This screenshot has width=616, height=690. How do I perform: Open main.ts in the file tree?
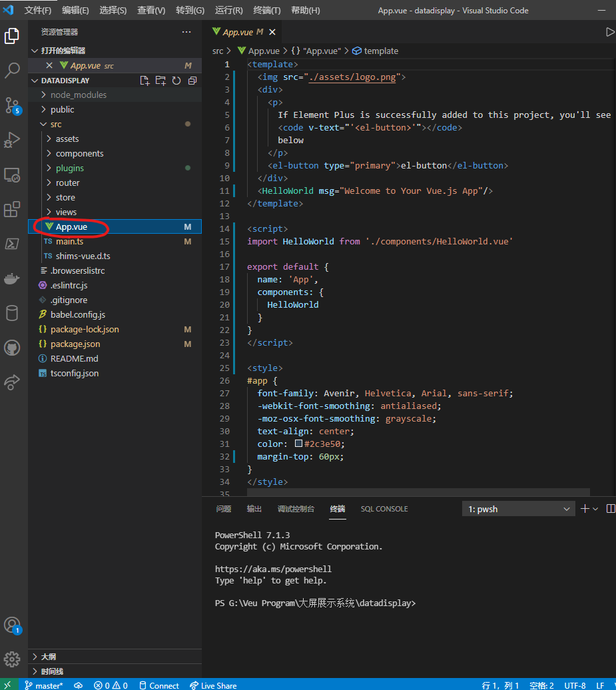tap(115, 241)
